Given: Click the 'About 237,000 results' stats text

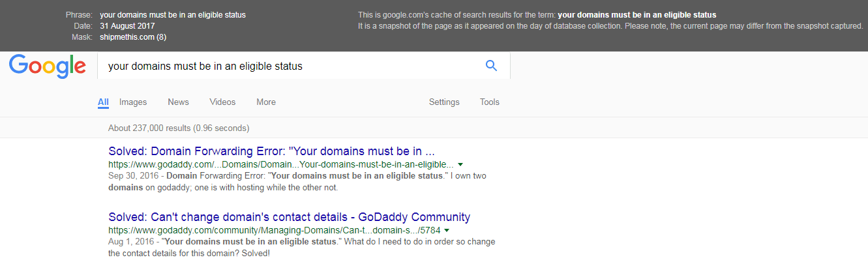Looking at the screenshot, I should [x=179, y=128].
